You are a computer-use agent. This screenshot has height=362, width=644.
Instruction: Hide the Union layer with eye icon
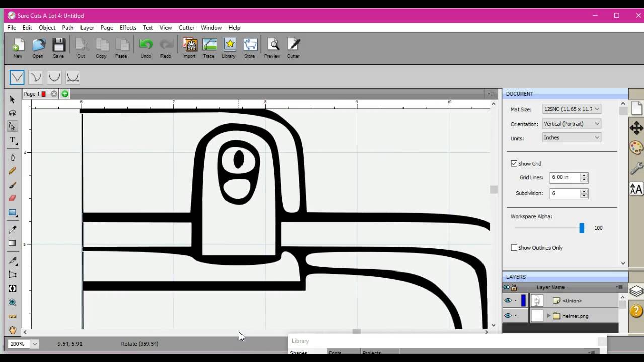[508, 301]
